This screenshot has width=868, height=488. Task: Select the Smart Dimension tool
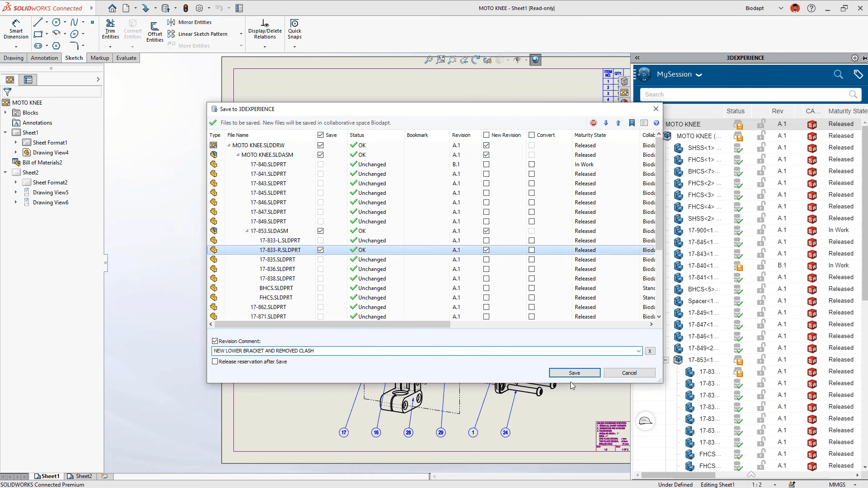pyautogui.click(x=16, y=29)
